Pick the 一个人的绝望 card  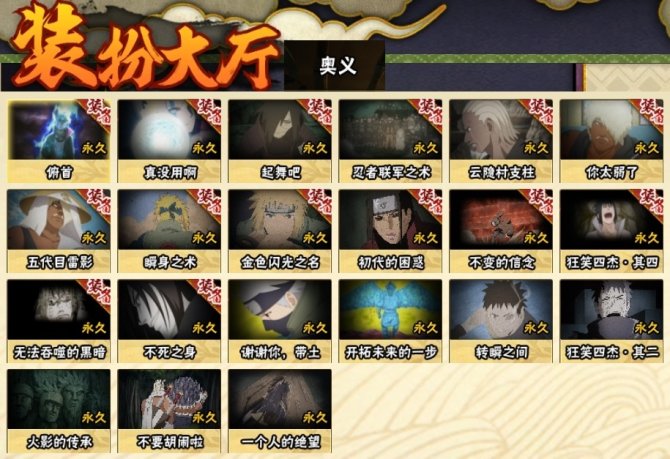tap(280, 411)
